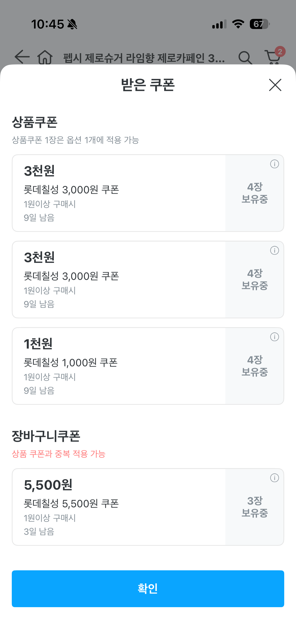Tap 1천원 coupon's 4장 보유중 area
Screen dimensions: 296x644
pos(255,366)
